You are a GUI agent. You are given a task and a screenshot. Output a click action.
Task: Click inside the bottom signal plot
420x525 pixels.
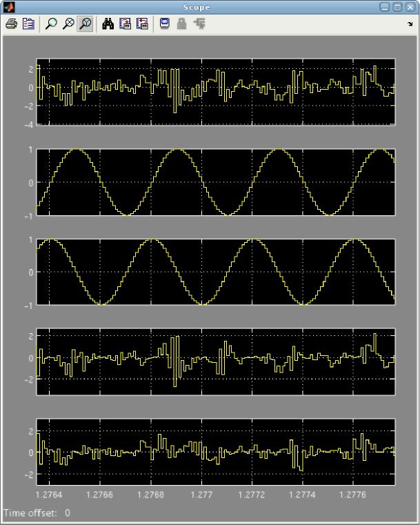pyautogui.click(x=216, y=452)
